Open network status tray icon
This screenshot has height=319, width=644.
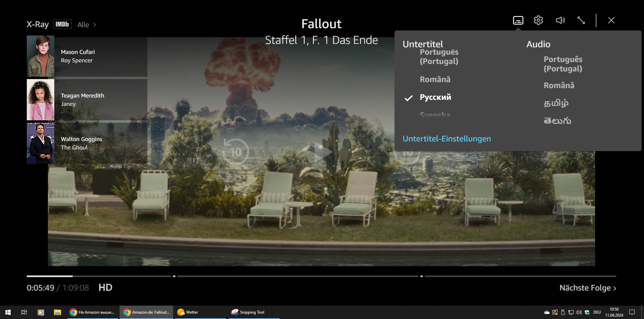tap(571, 312)
